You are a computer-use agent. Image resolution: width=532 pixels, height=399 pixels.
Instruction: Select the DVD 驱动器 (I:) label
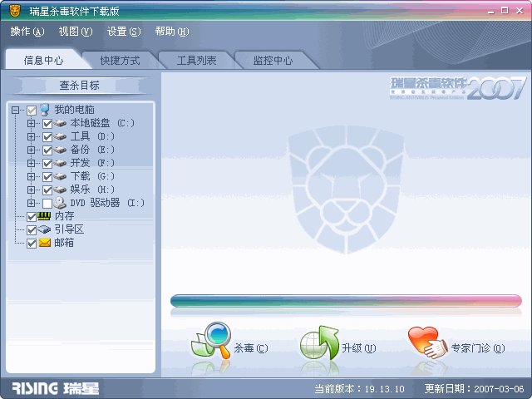click(x=107, y=203)
